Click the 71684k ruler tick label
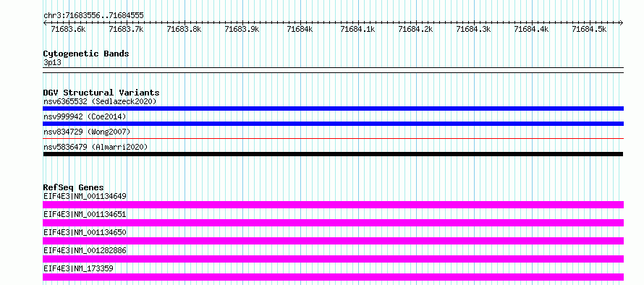Image resolution: width=644 pixels, height=285 pixels. 300,29
